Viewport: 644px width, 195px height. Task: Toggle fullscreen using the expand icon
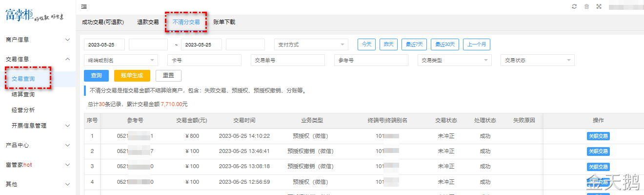[x=599, y=6]
